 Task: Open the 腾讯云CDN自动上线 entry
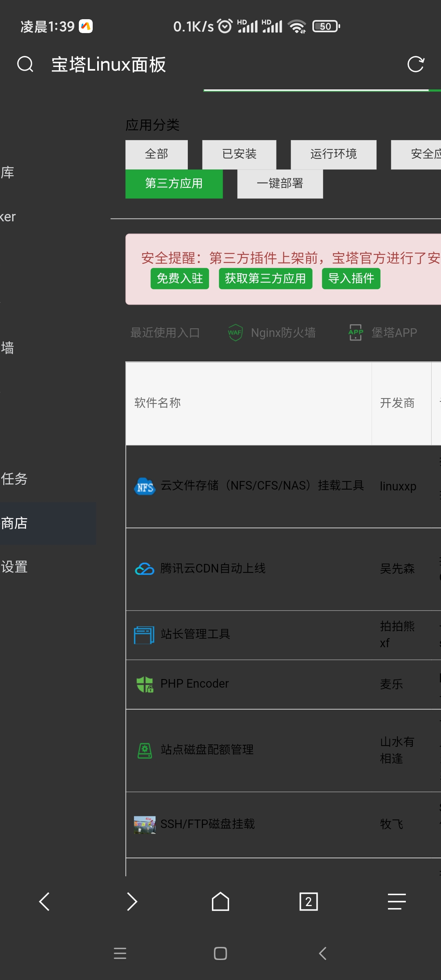tap(213, 568)
